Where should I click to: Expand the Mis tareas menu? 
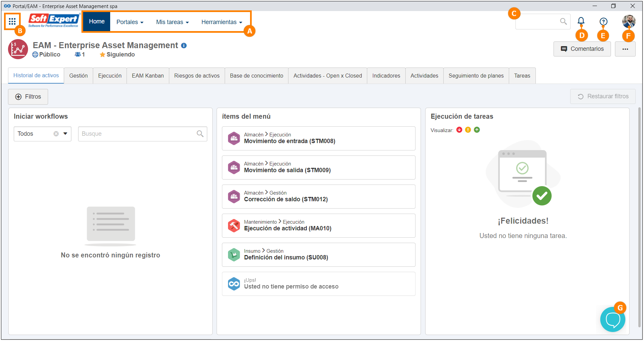[x=172, y=22]
